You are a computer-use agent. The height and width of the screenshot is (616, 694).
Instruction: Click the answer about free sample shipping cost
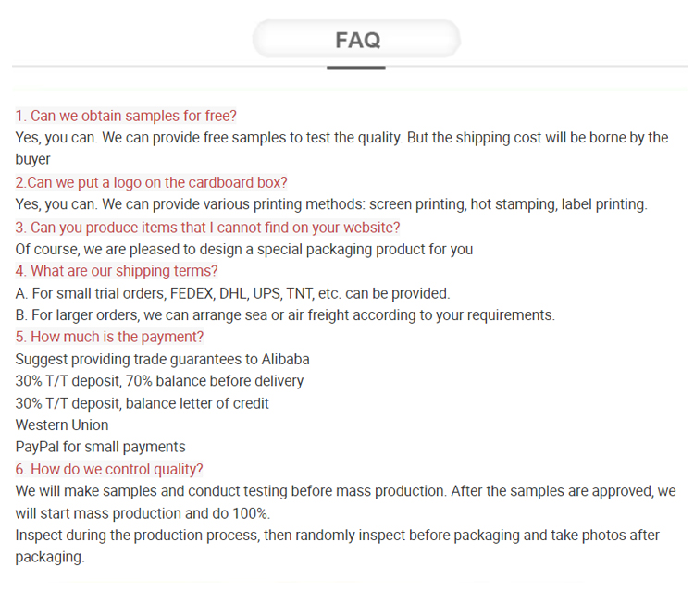click(x=341, y=148)
